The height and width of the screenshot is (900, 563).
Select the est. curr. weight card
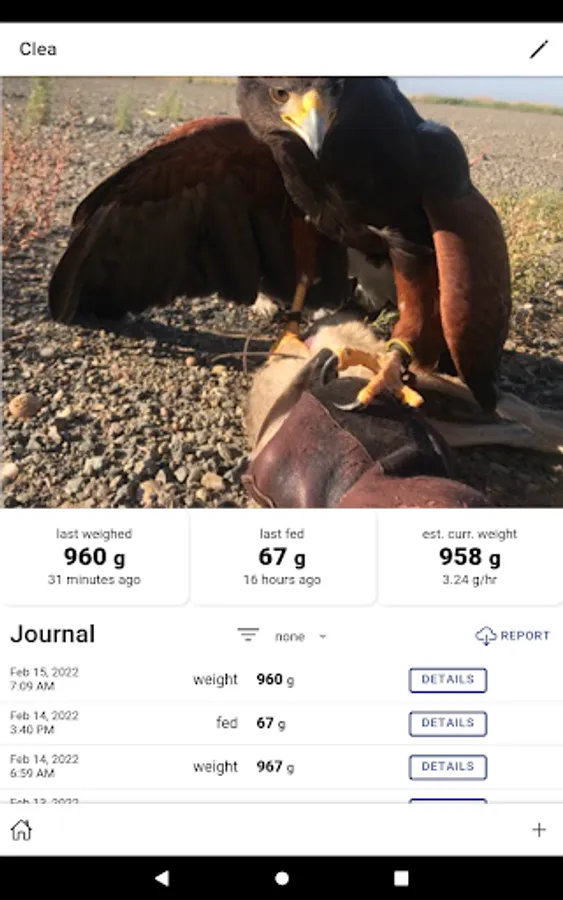tap(470, 557)
